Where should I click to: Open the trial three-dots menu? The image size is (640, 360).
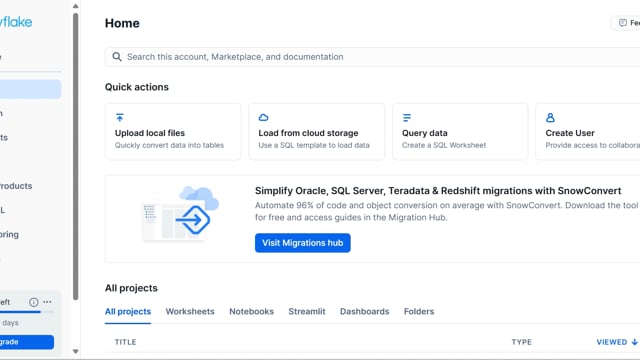[x=47, y=302]
